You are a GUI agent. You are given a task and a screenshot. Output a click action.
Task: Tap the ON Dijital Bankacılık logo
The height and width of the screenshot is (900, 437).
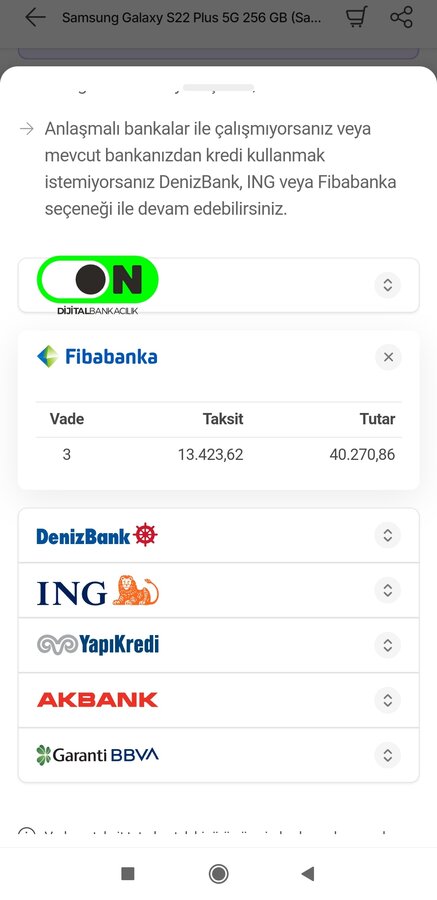click(98, 285)
